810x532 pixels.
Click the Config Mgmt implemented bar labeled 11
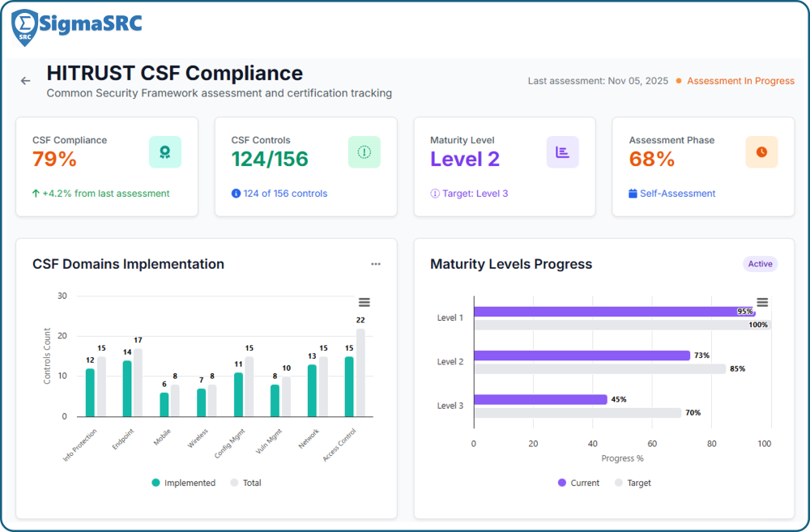pyautogui.click(x=238, y=394)
